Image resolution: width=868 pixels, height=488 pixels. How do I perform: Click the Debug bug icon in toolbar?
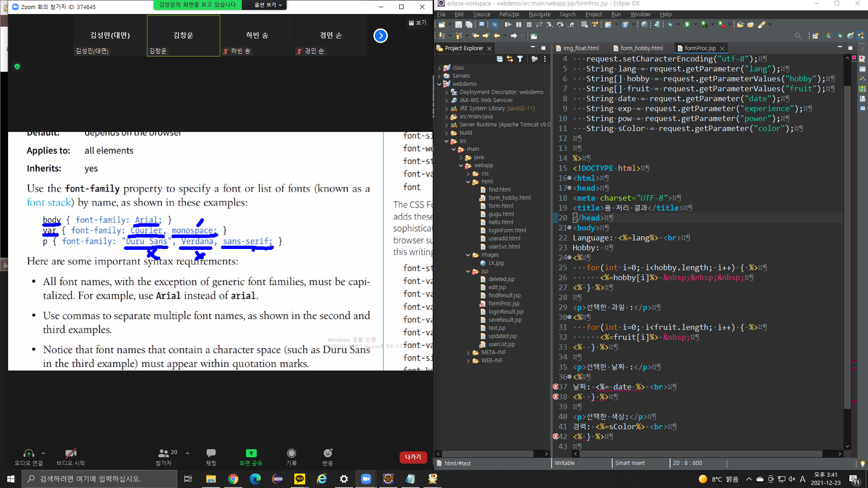coord(670,24)
